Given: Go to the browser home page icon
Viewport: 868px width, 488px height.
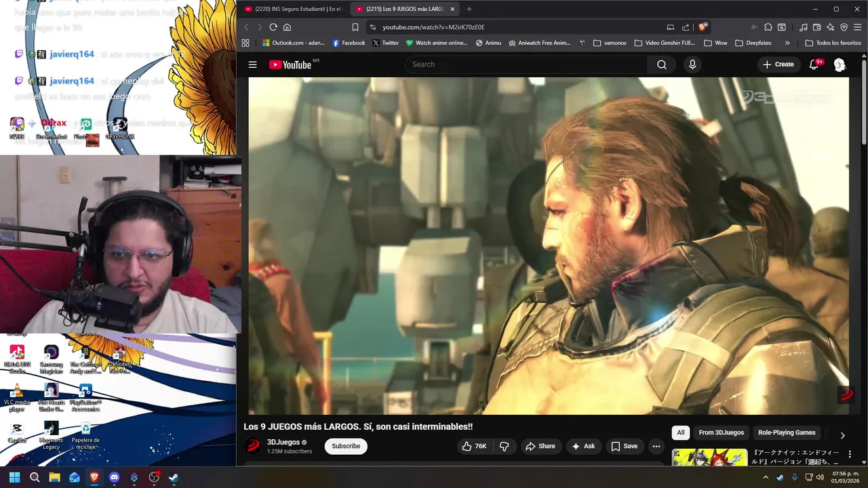Looking at the screenshot, I should [x=287, y=27].
